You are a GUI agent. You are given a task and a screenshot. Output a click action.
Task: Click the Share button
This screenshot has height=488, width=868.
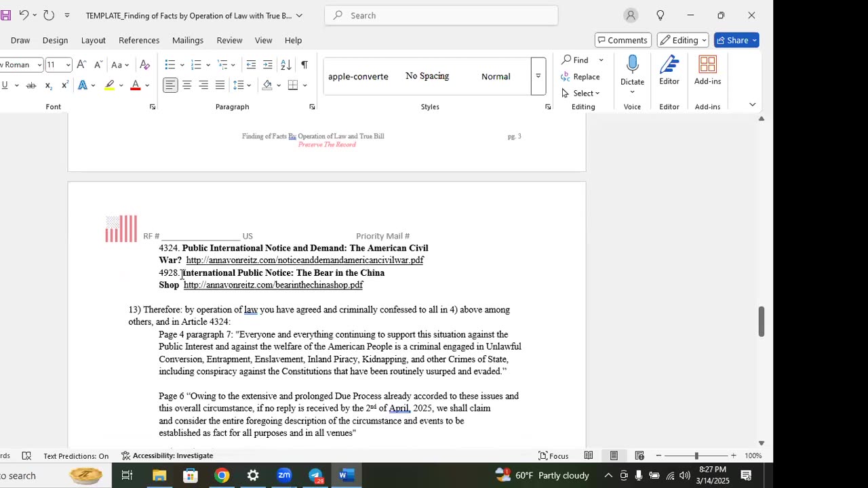coord(736,40)
